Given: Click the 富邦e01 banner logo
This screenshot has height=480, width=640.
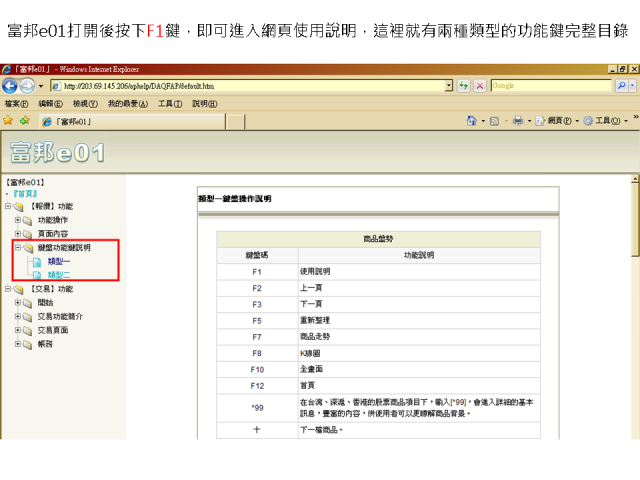Looking at the screenshot, I should (57, 153).
